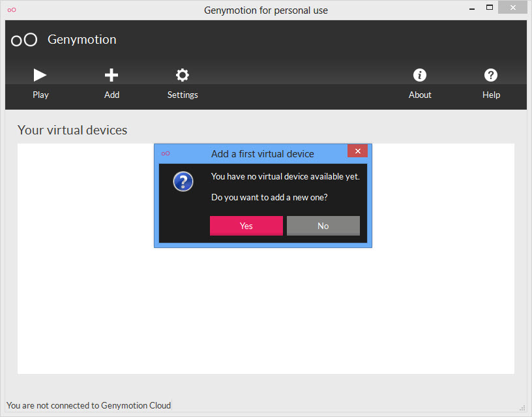Open Settings via the gear icon
Screen dimensions: 532x417
[182, 75]
